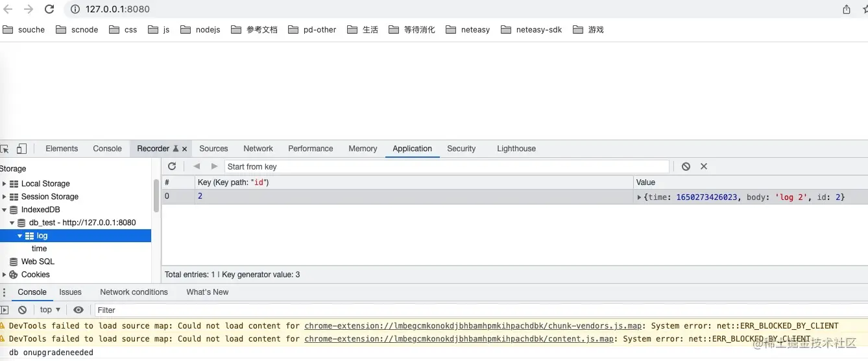Go to previous page of entries
The width and height of the screenshot is (868, 361).
click(197, 166)
